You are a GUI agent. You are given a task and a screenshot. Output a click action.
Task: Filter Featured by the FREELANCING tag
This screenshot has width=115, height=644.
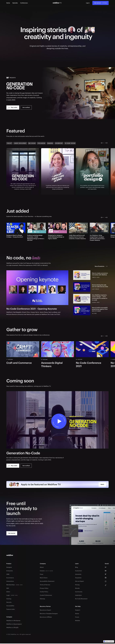coord(41,143)
